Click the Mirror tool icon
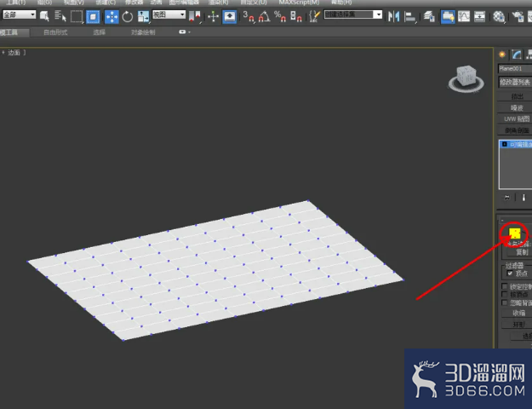Image resolution: width=532 pixels, height=409 pixels. [x=393, y=16]
